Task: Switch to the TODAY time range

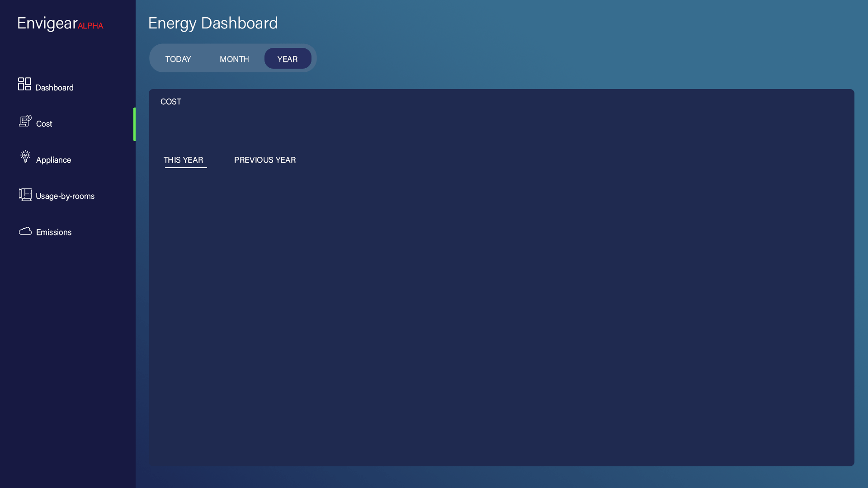Action: pos(178,59)
